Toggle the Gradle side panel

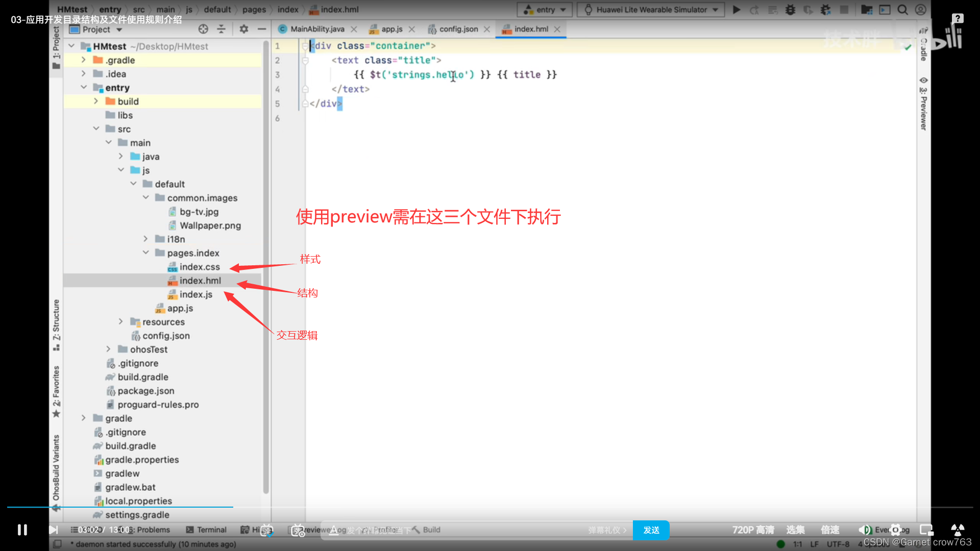click(923, 44)
